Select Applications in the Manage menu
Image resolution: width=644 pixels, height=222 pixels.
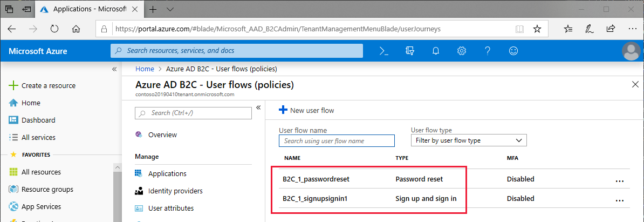(x=167, y=173)
